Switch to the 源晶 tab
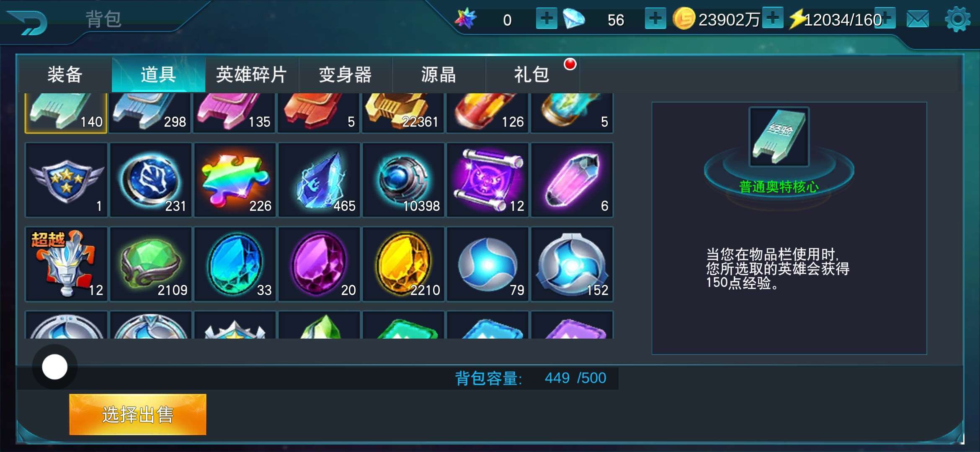Image resolution: width=980 pixels, height=452 pixels. coord(438,75)
